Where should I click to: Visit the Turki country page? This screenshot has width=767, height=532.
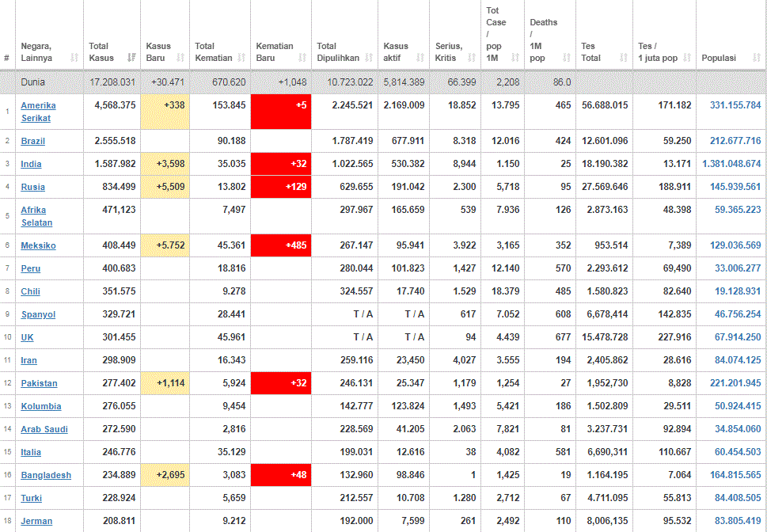[x=32, y=498]
